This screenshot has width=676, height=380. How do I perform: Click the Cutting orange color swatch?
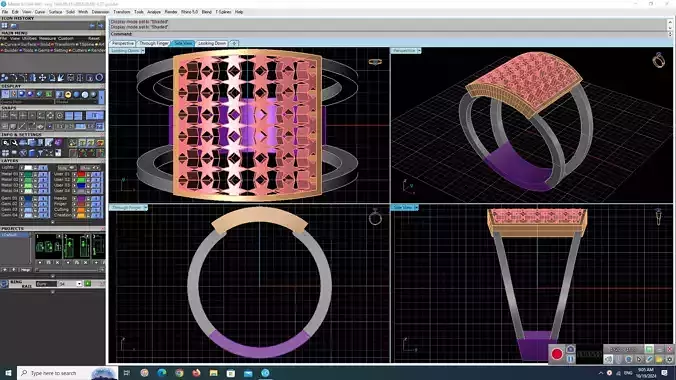point(81,210)
